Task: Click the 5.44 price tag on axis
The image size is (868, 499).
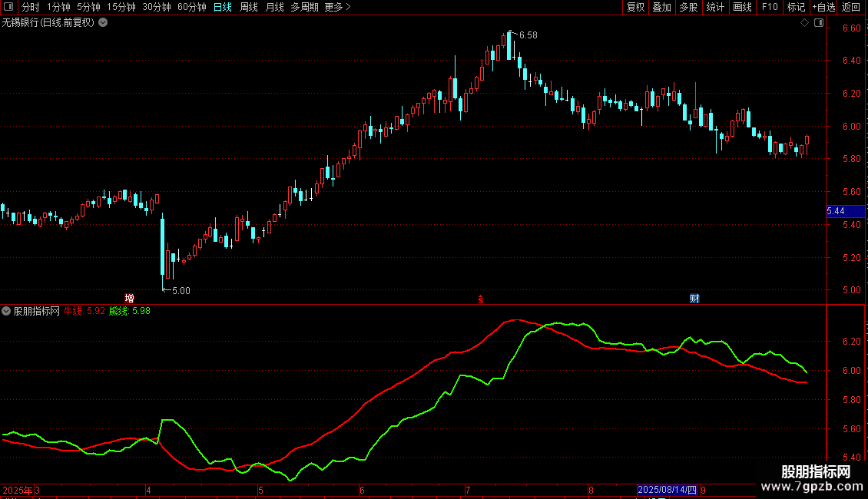Action: click(845, 211)
